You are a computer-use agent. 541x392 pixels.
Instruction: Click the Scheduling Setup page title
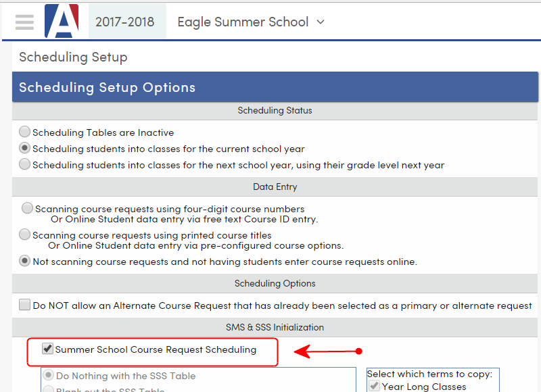(x=72, y=57)
